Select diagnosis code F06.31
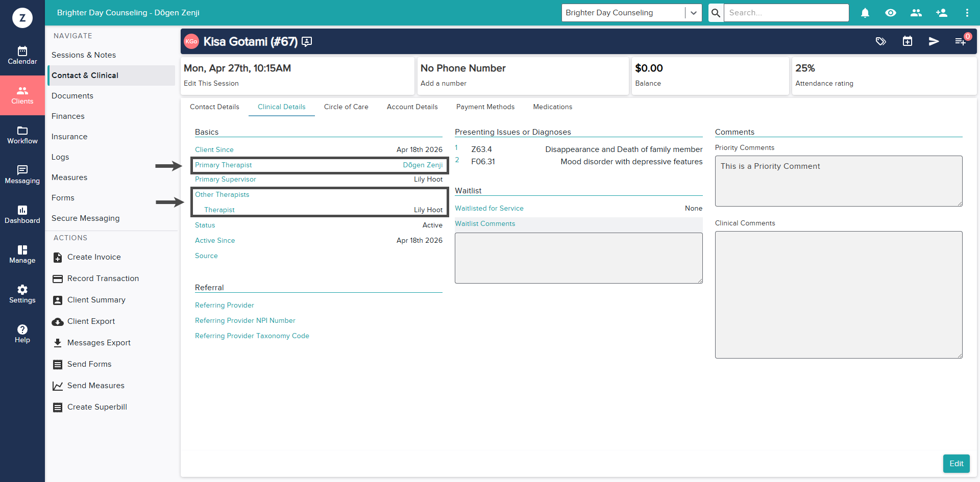 [483, 162]
